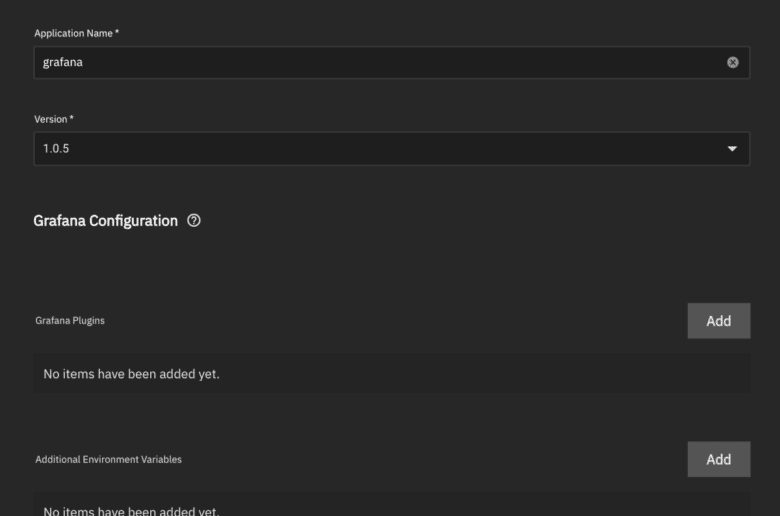The width and height of the screenshot is (780, 516).
Task: Add a Grafana Plugins item
Action: 719,321
